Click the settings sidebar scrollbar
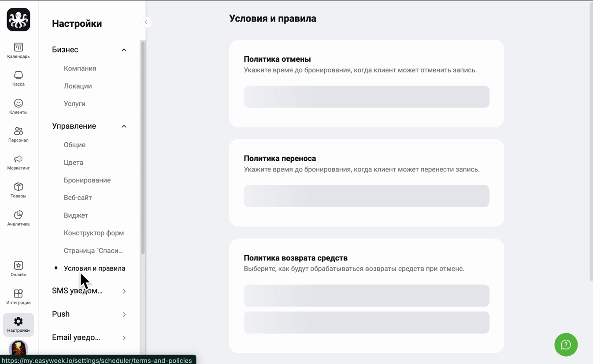This screenshot has height=364, width=593. [143, 148]
